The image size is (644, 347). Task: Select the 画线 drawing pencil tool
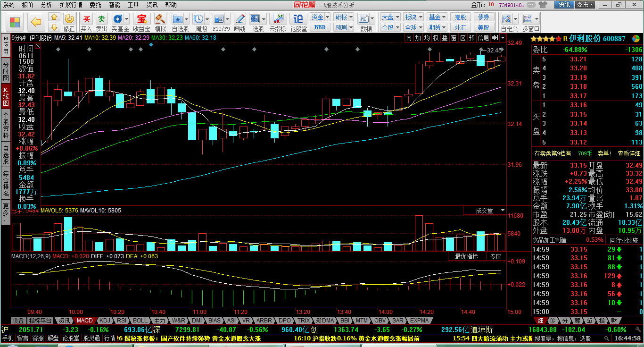pyautogui.click(x=239, y=19)
